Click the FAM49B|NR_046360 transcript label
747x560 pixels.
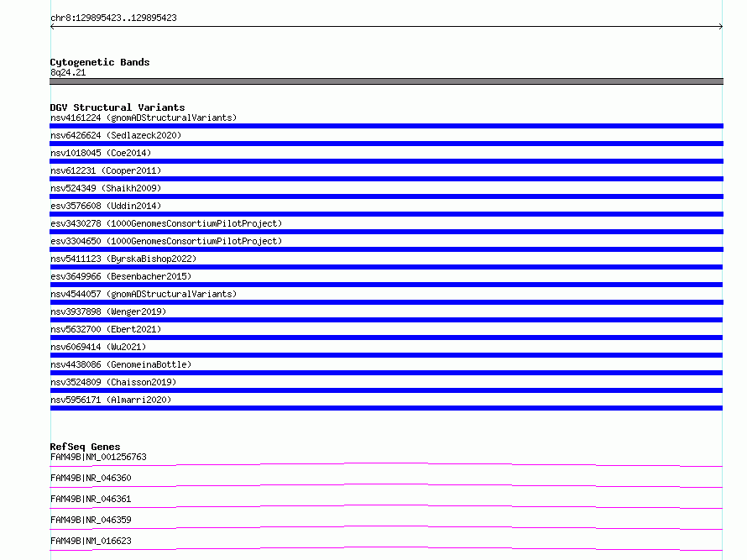[x=91, y=478]
